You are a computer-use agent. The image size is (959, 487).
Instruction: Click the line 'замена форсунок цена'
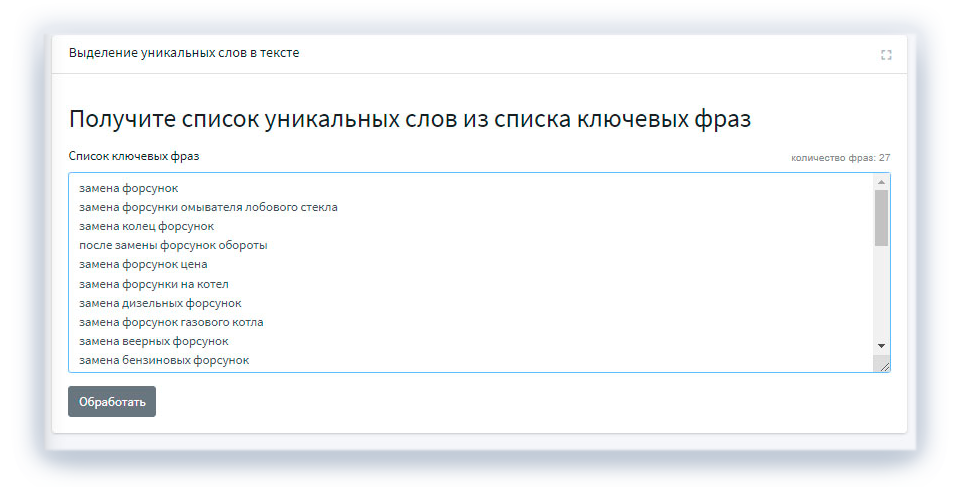coord(143,264)
